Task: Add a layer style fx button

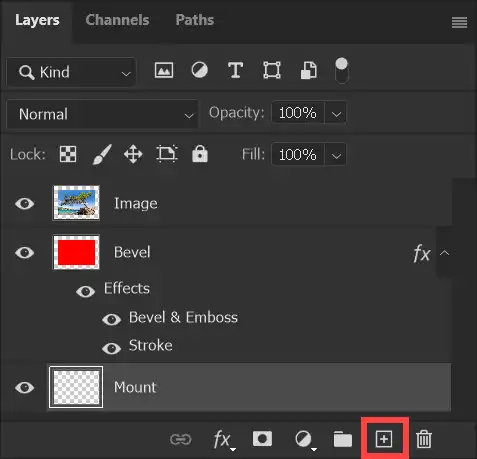Action: pyautogui.click(x=224, y=440)
